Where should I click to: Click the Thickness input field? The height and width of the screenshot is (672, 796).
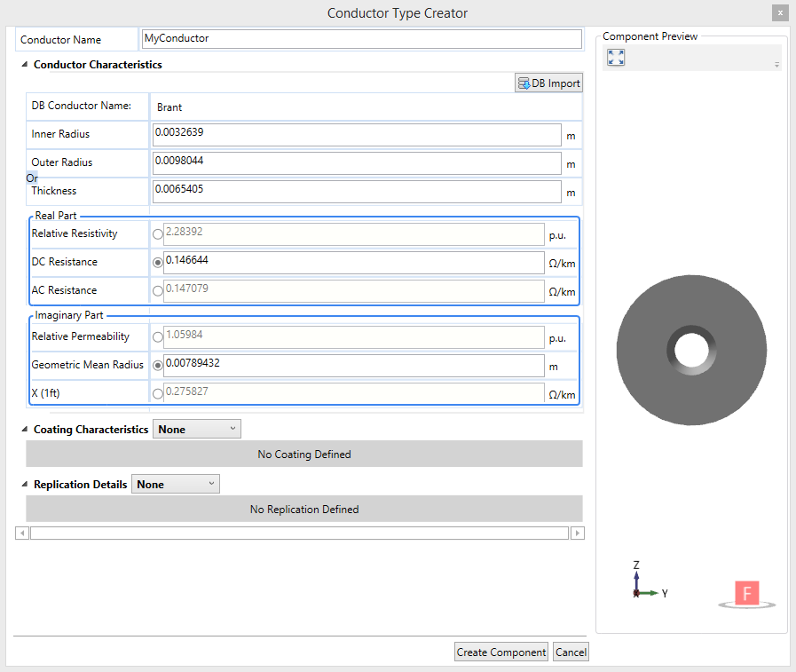(x=357, y=192)
